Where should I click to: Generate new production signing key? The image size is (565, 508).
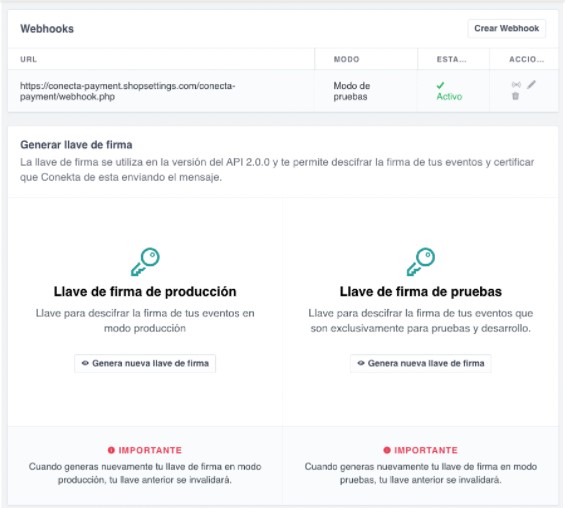tap(145, 363)
